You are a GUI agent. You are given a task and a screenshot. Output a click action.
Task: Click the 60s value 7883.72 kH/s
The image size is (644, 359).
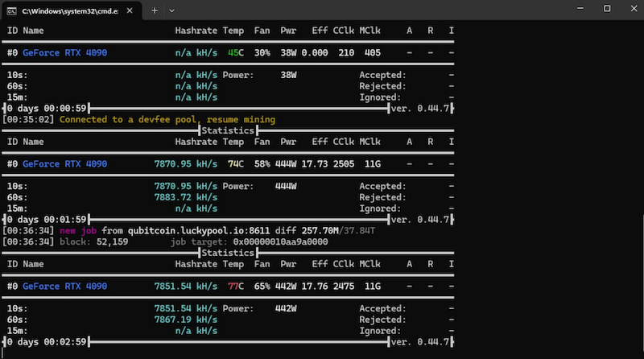(186, 197)
